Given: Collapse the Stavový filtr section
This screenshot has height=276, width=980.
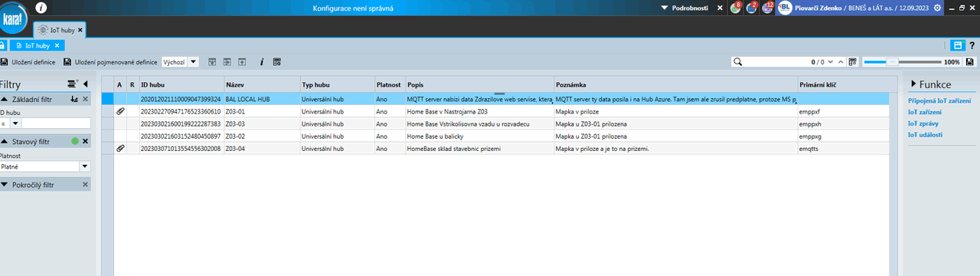Looking at the screenshot, I should tap(5, 141).
